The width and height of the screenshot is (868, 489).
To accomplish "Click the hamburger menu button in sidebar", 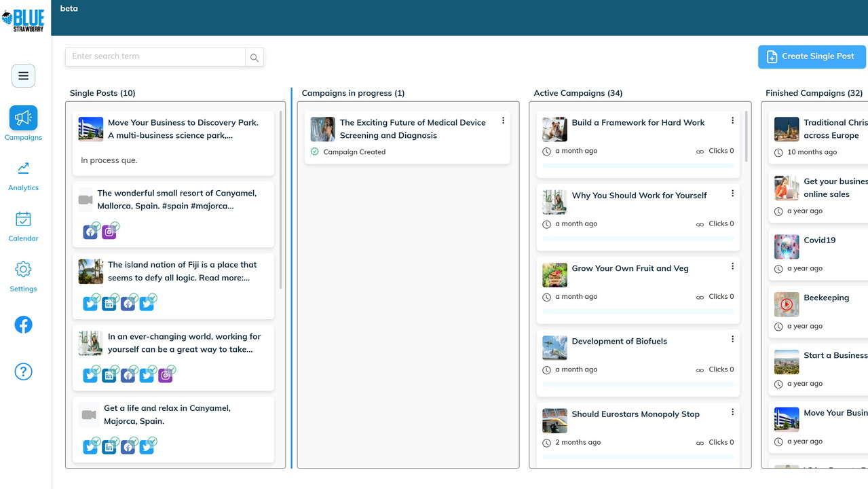I will click(23, 76).
